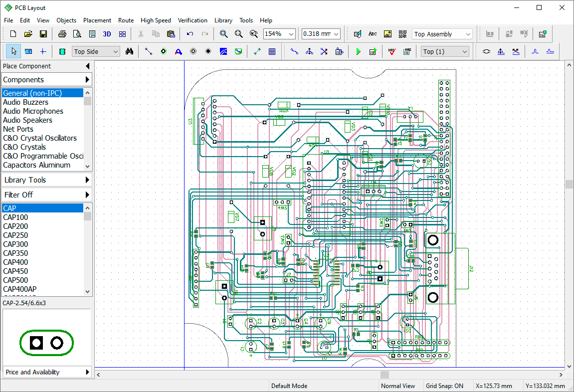The image size is (574, 392).
Task: Select the CAP500 component
Action: 42,280
